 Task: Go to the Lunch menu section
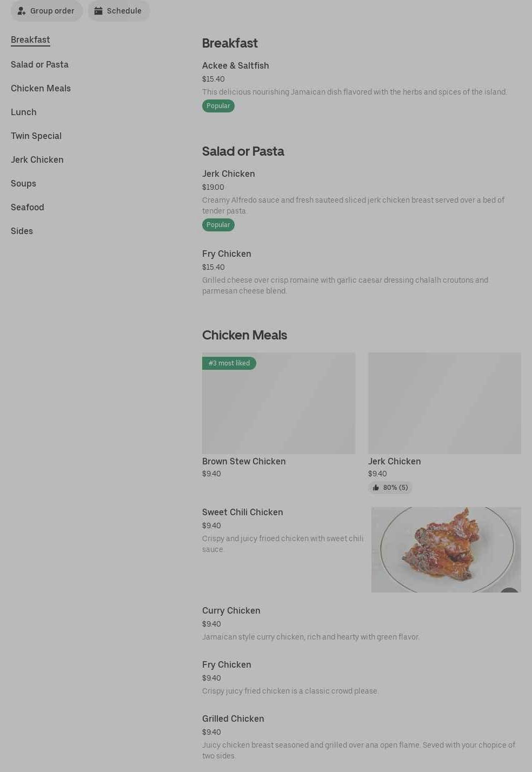[x=24, y=112]
